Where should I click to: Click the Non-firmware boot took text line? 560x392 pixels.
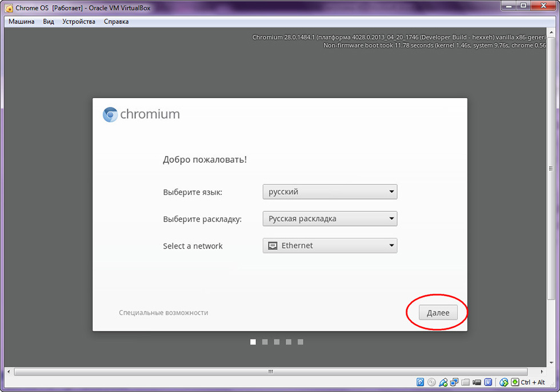point(434,45)
